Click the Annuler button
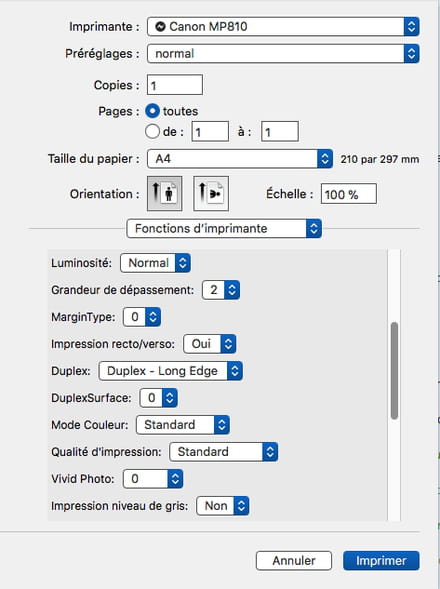 pos(294,561)
